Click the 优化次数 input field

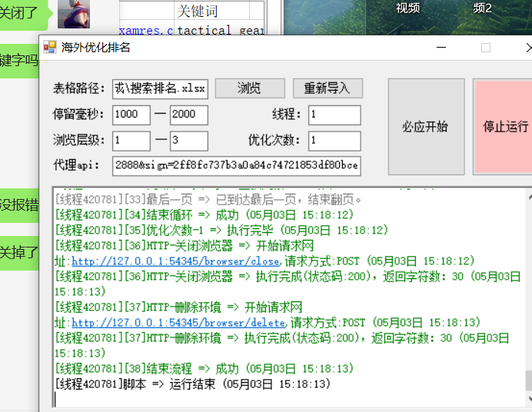point(334,141)
